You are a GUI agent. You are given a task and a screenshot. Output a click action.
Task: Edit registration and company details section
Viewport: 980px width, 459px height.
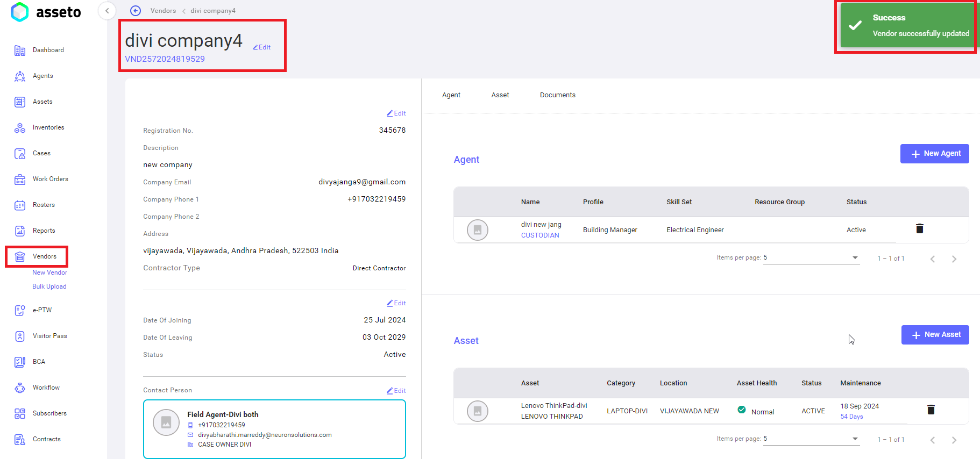click(396, 113)
